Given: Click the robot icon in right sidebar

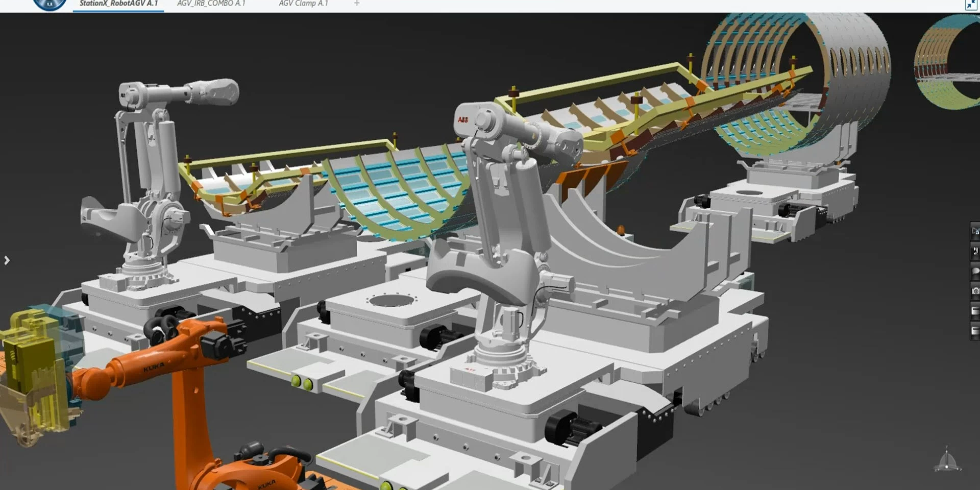Looking at the screenshot, I should coord(975,251).
